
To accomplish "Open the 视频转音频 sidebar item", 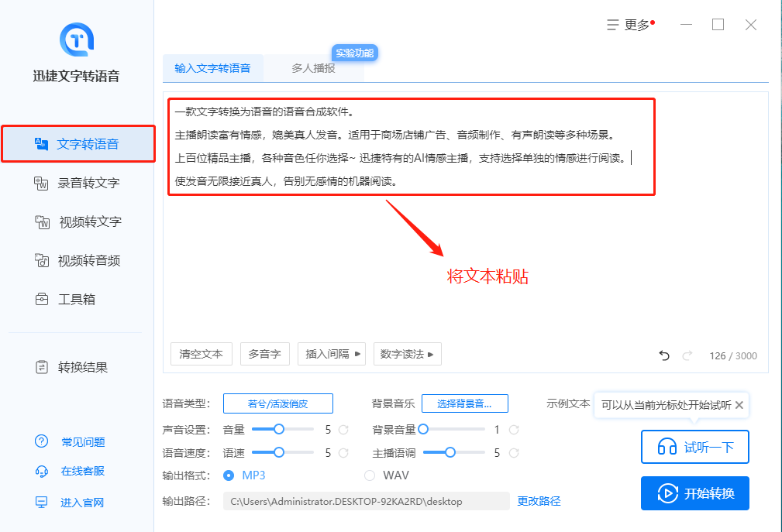I will pyautogui.click(x=77, y=260).
